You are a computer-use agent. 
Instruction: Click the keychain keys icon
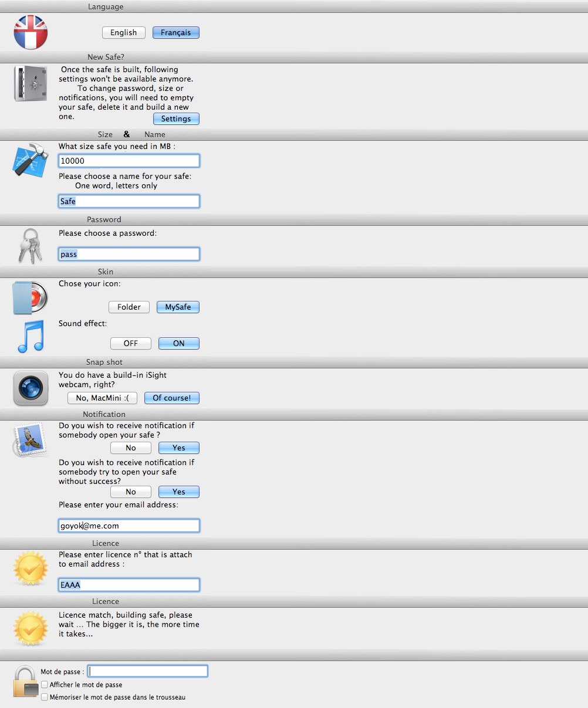coord(31,245)
